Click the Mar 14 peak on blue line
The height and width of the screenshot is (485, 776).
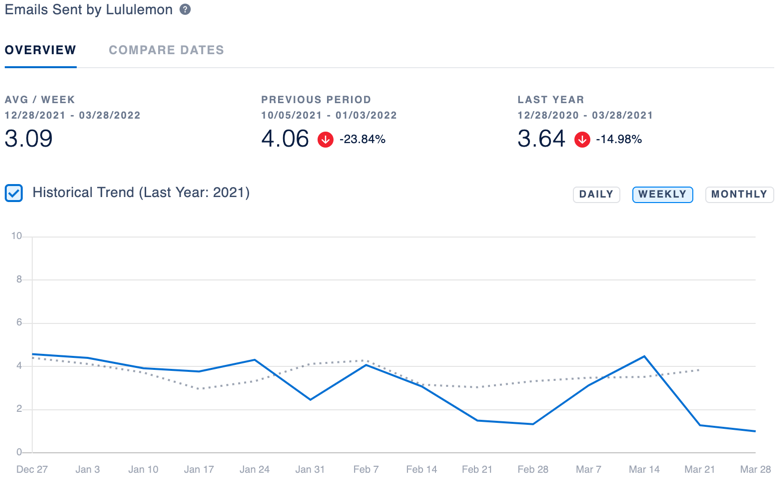click(644, 356)
